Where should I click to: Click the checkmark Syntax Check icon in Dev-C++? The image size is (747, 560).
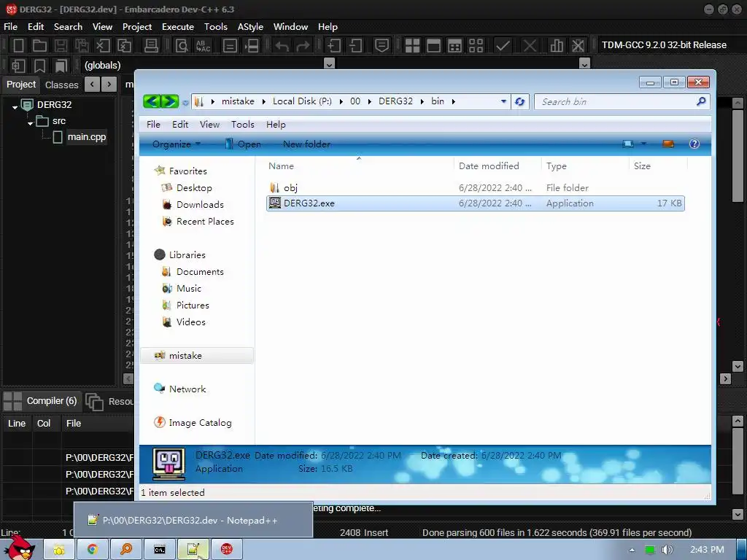pyautogui.click(x=503, y=45)
